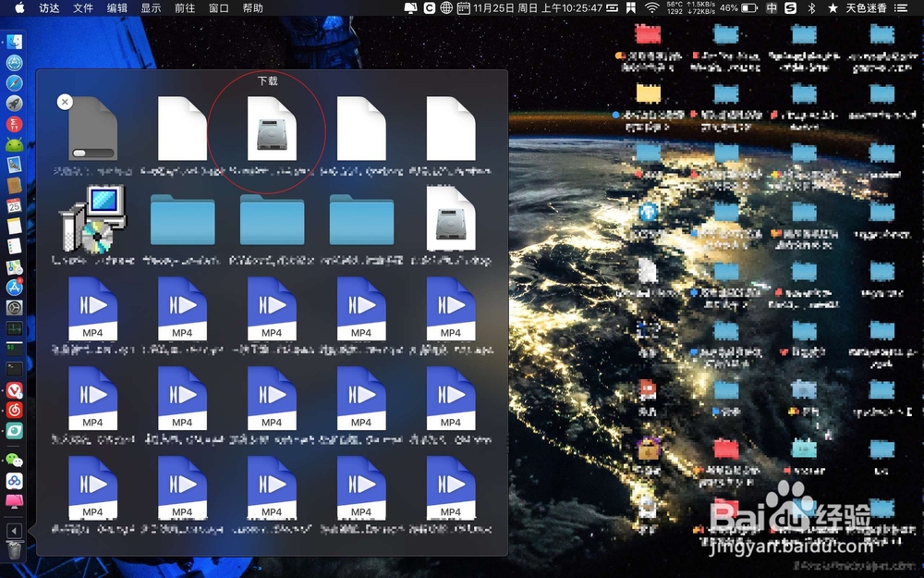924x578 pixels.
Task: Open System Preferences gear in Dock
Action: 14,307
